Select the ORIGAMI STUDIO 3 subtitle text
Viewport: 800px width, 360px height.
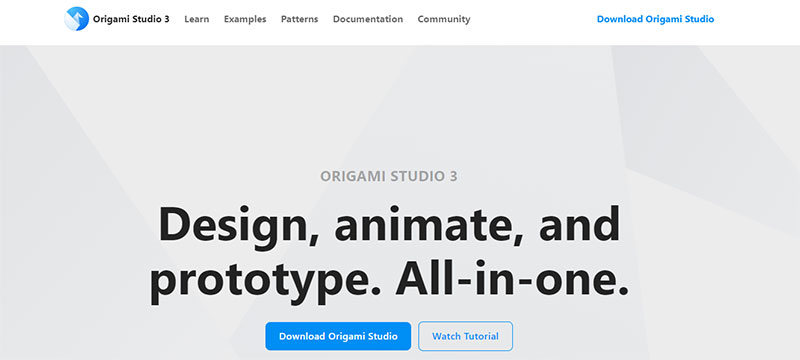(x=389, y=176)
